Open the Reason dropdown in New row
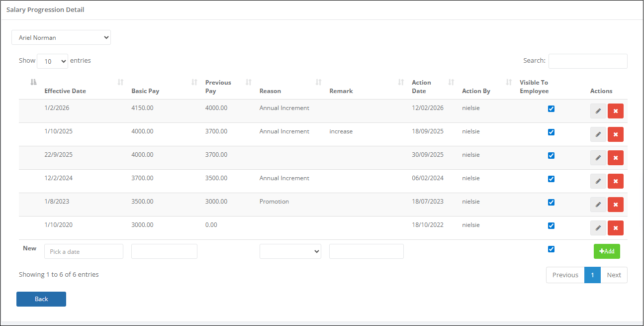This screenshot has height=326, width=644. pyautogui.click(x=290, y=251)
